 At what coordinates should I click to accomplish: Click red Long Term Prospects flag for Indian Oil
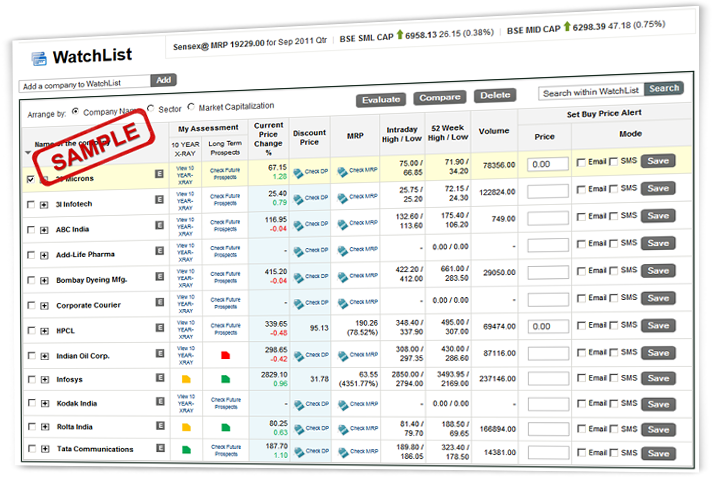coord(225,355)
